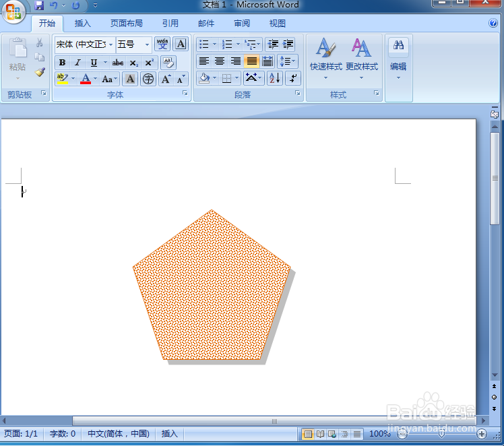504x446 pixels.
Task: Center the text
Action: [x=220, y=61]
